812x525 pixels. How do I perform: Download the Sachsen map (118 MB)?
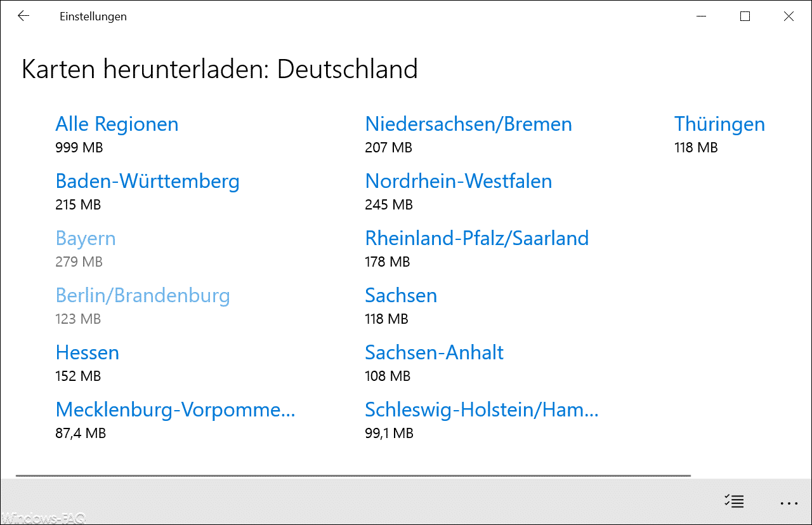(401, 295)
